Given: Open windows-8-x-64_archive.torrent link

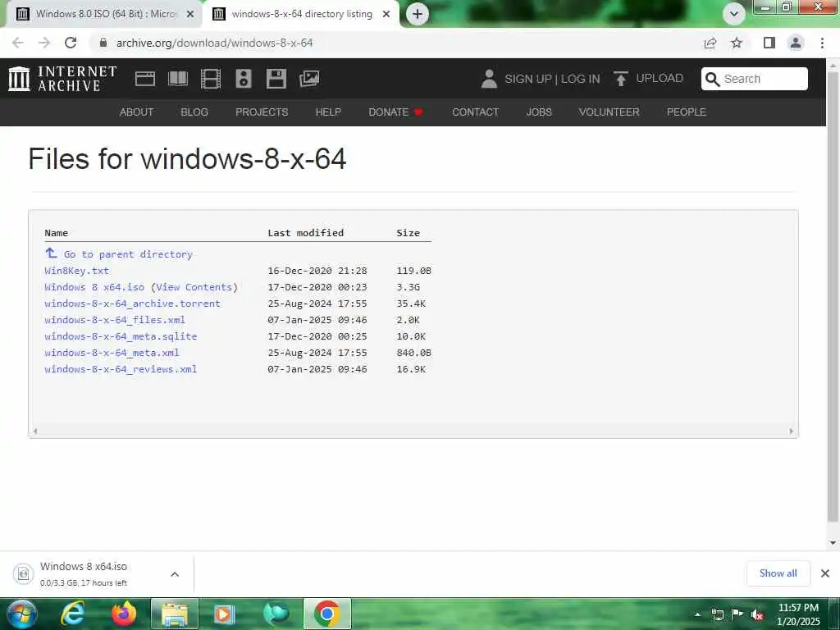Looking at the screenshot, I should (132, 304).
